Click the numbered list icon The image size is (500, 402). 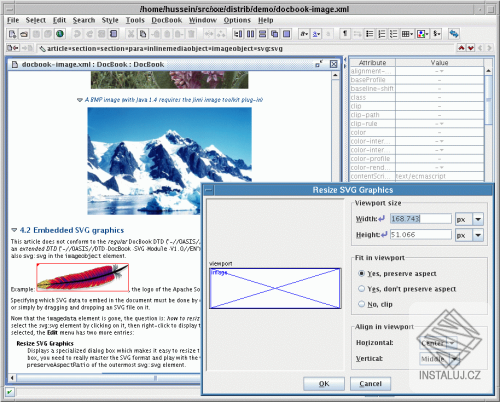click(x=382, y=34)
